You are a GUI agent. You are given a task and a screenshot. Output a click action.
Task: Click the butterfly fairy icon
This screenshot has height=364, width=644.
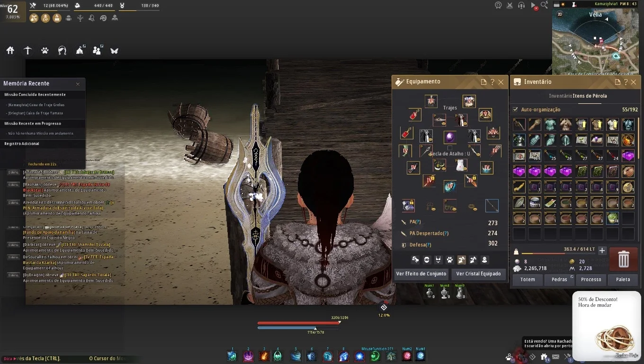click(114, 50)
